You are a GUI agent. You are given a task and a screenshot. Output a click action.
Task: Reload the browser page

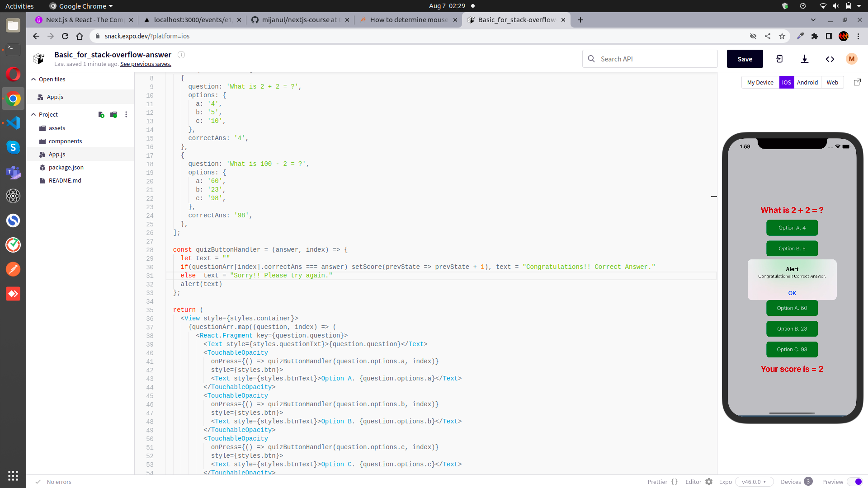[x=65, y=36]
